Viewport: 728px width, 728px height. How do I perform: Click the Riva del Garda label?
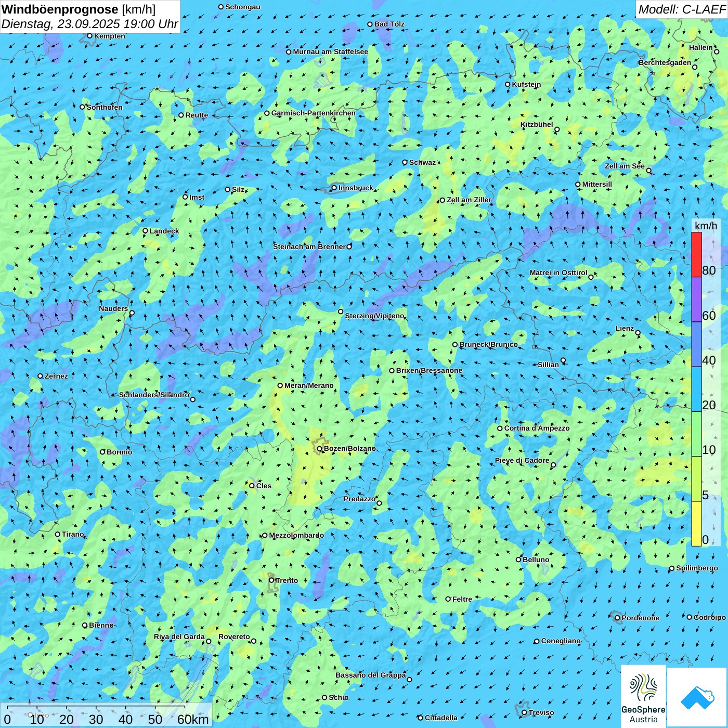click(x=179, y=636)
